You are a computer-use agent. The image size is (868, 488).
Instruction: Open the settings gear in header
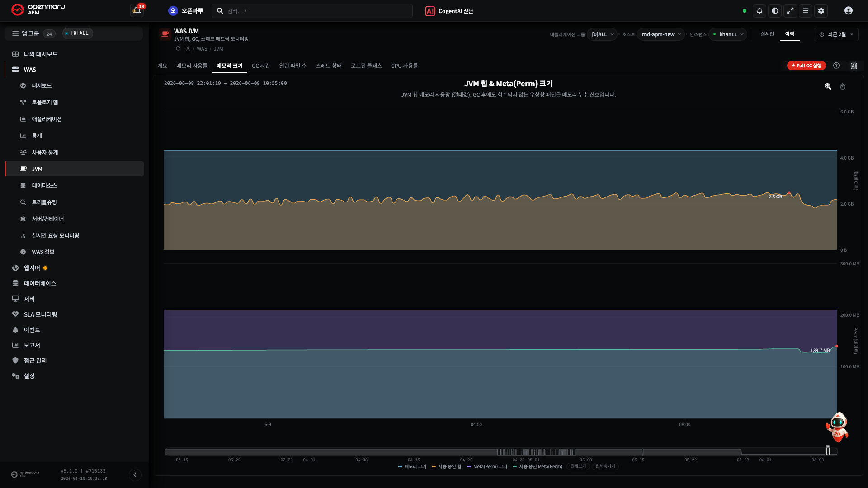(821, 11)
